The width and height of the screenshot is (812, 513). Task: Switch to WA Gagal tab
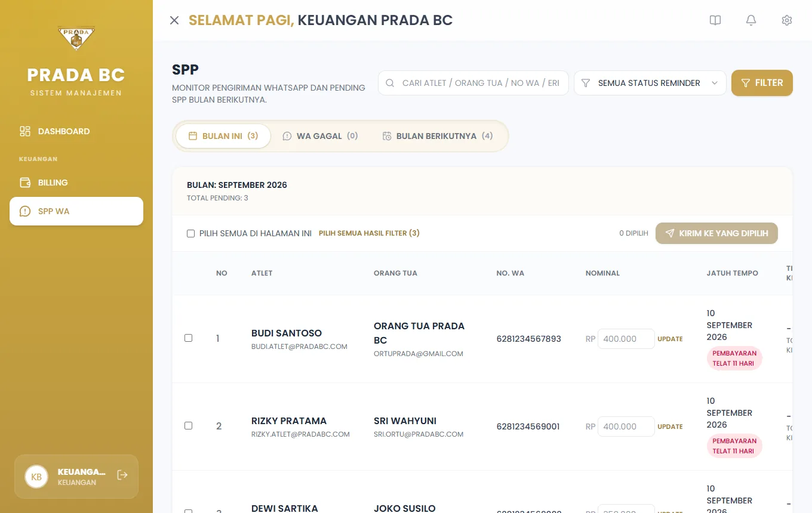(x=320, y=136)
